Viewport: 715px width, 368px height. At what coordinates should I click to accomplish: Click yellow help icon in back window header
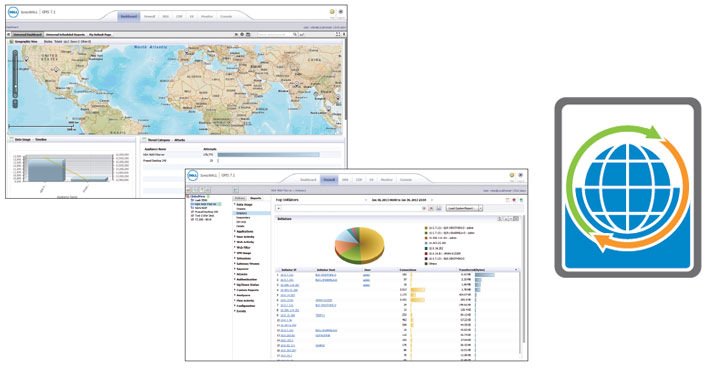tap(332, 12)
